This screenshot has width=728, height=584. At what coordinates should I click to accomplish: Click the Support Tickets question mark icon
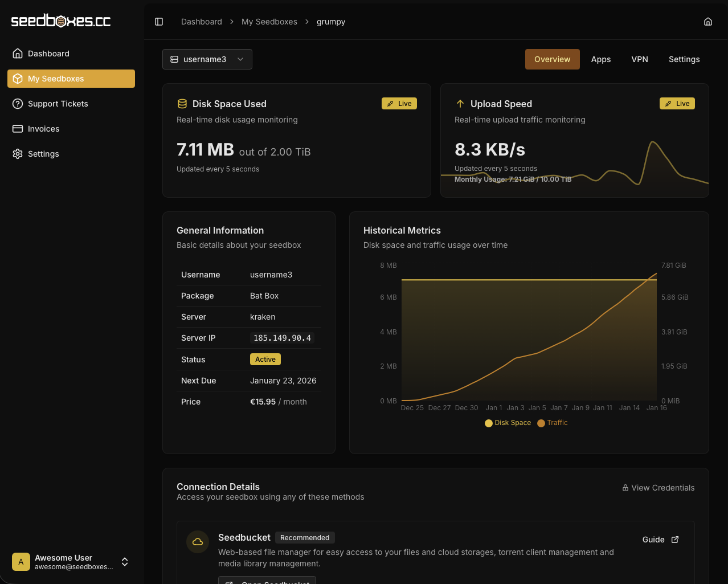click(18, 104)
